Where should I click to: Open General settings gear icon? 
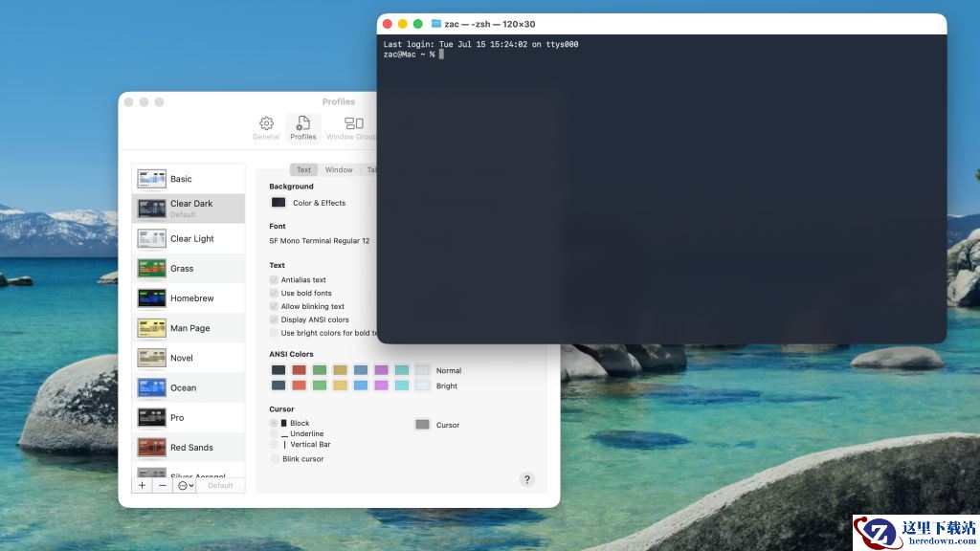(266, 123)
